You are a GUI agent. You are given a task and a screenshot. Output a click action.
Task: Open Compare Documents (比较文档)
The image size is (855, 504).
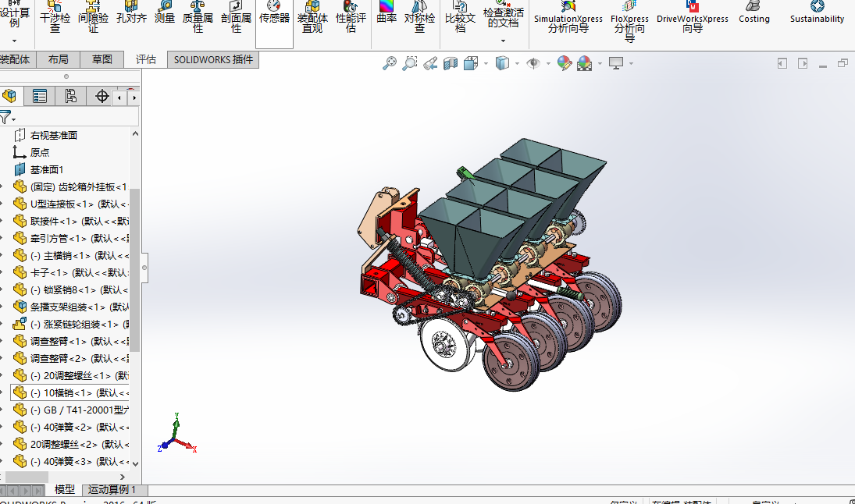[x=460, y=17]
